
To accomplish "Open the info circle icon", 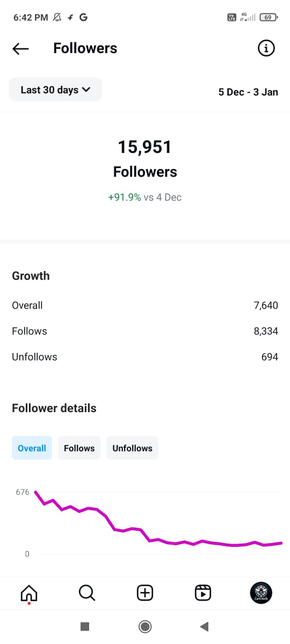I will coord(266,48).
